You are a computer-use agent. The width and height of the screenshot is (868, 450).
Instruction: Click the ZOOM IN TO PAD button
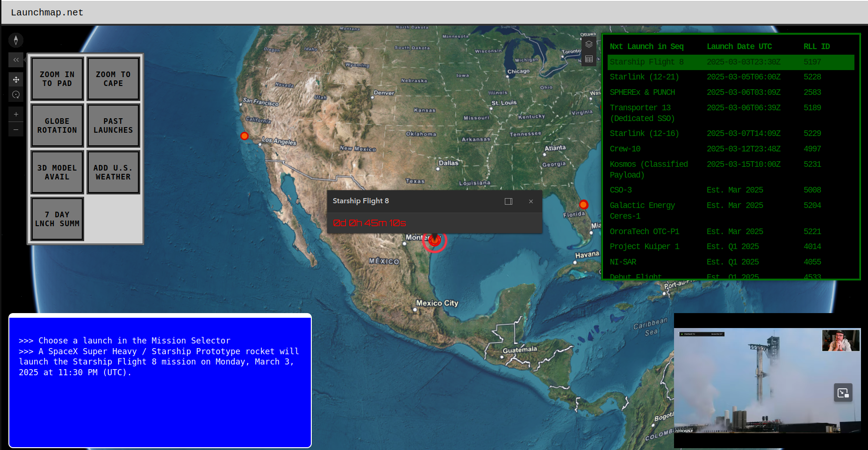click(x=57, y=79)
